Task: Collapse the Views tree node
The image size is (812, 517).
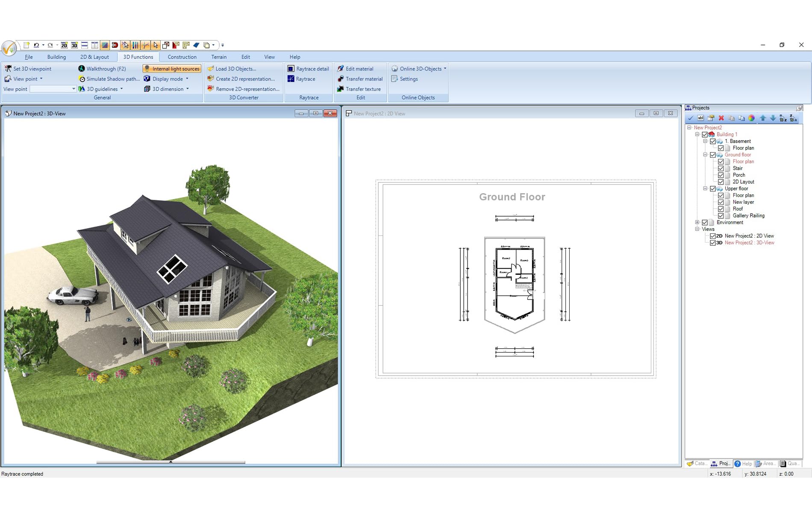Action: pos(697,229)
